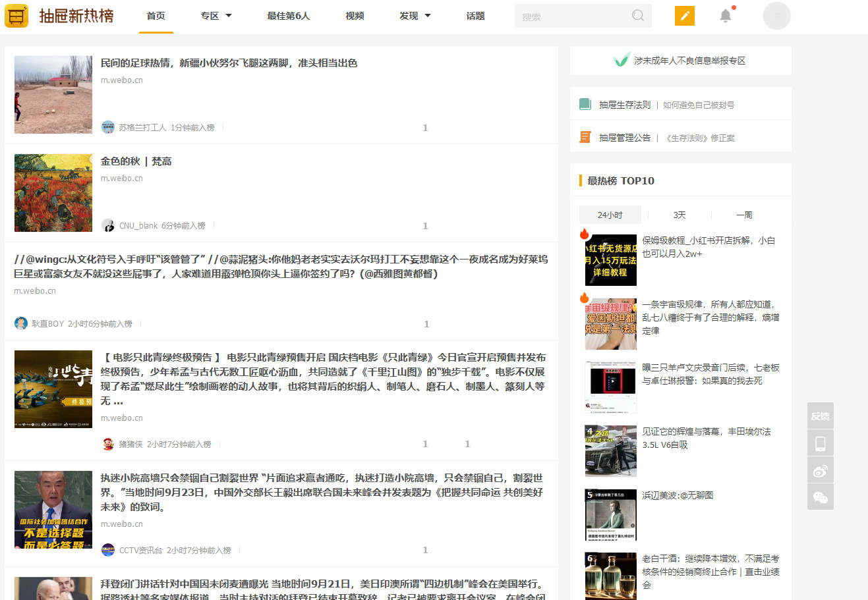Image resolution: width=868 pixels, height=600 pixels.
Task: Open 电影只此青绿终极预告 post title
Action: point(323,379)
